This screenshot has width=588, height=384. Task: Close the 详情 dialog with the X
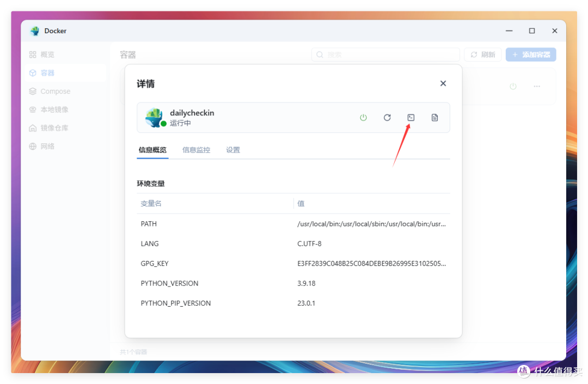[443, 83]
